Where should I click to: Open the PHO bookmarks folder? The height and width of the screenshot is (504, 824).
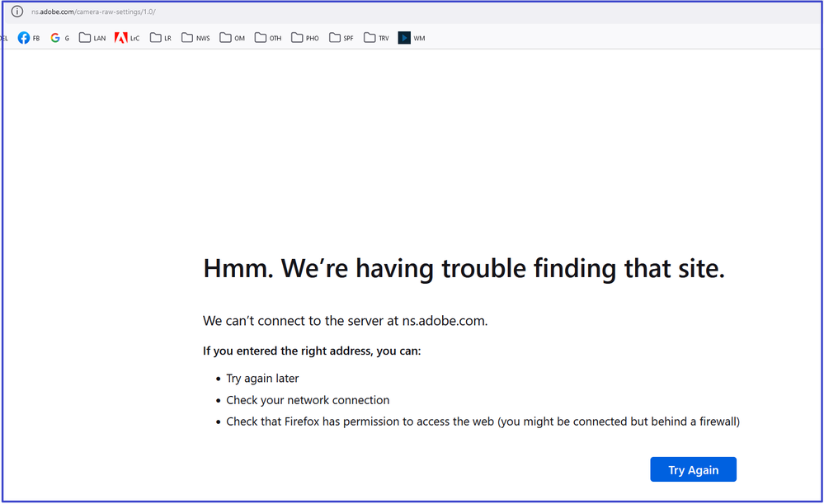click(305, 38)
